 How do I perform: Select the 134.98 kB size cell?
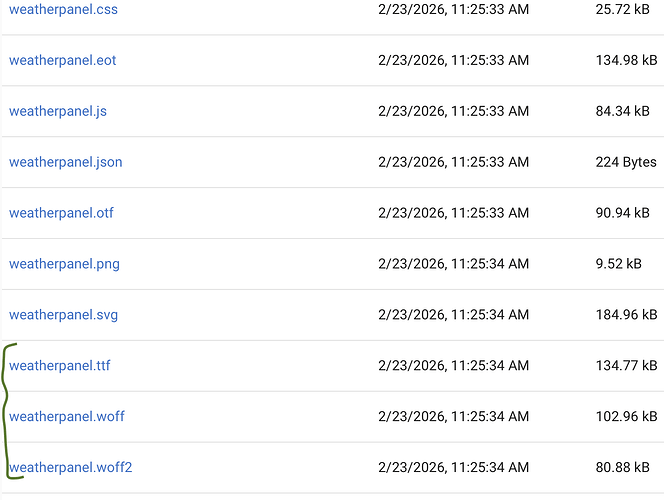pyautogui.click(x=626, y=60)
